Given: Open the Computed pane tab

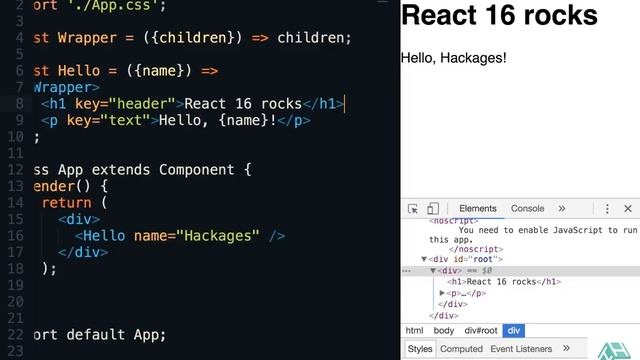Looking at the screenshot, I should pos(461,349).
